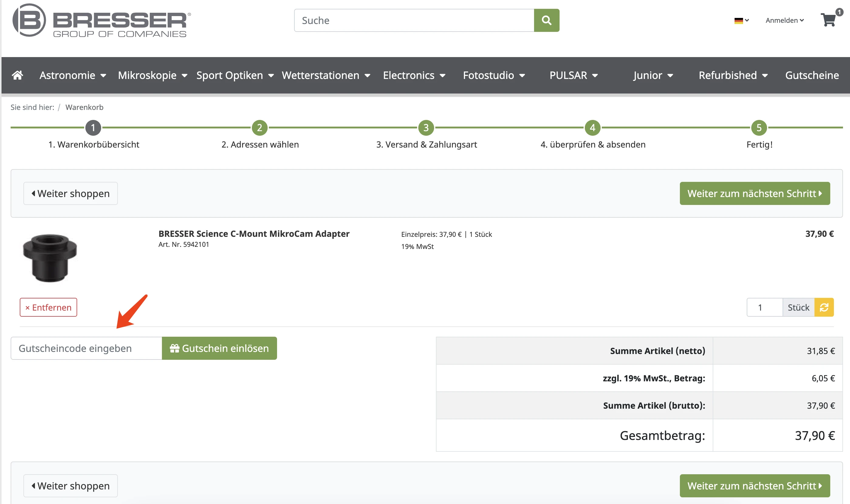Select step 4 überprüfen & absenden circle
Viewport: 850px width, 504px height.
click(592, 128)
